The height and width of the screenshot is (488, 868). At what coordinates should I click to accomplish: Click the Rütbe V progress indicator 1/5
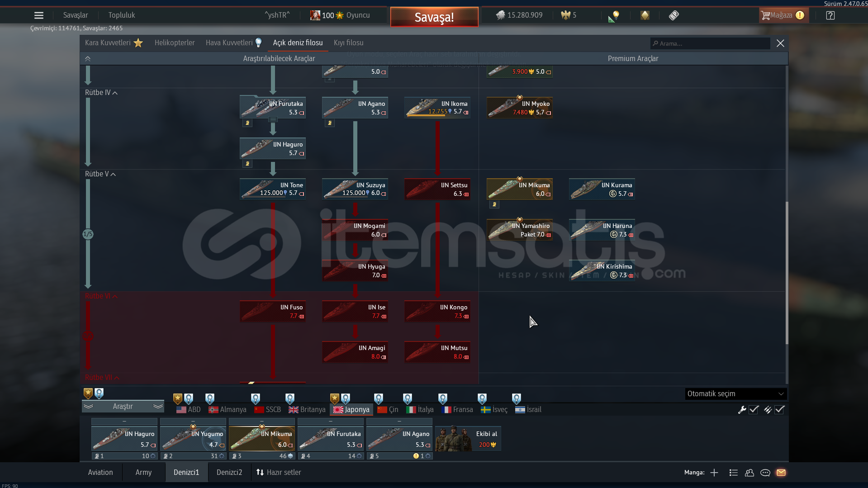pos(88,234)
